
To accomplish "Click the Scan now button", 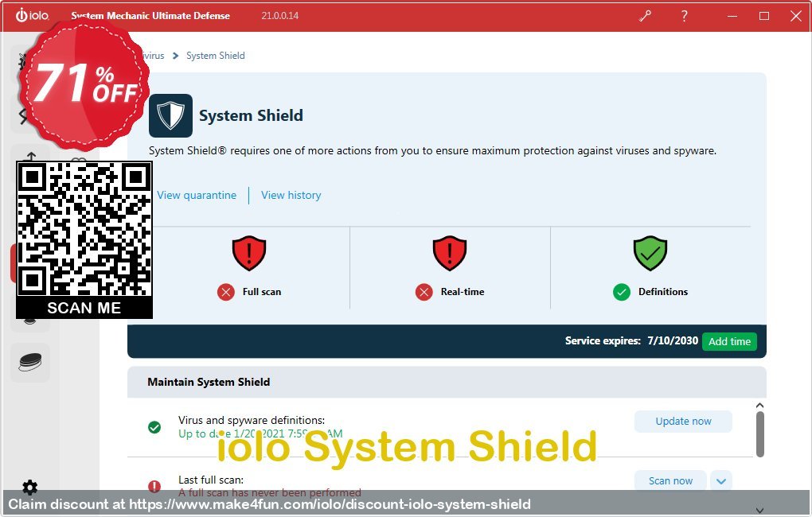I will [x=670, y=480].
